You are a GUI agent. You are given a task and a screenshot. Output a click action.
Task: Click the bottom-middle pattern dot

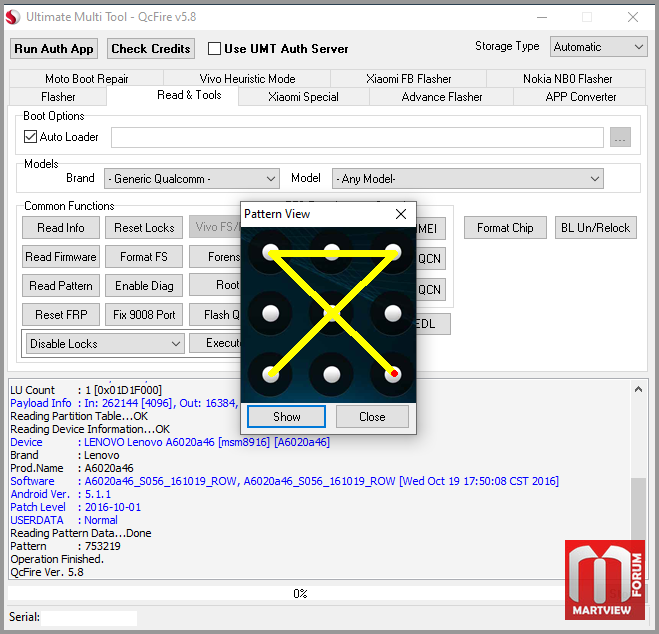[x=332, y=374]
